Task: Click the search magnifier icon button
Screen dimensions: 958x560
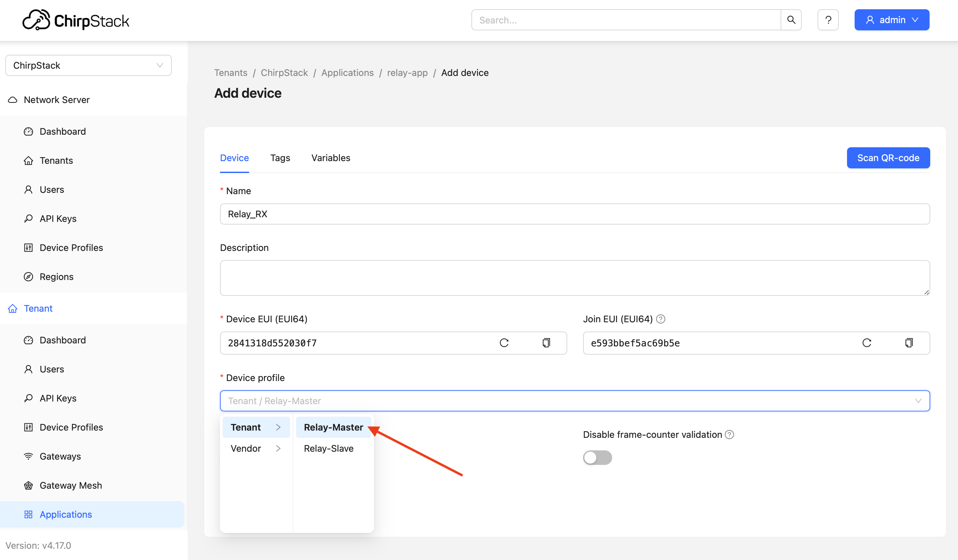Action: tap(791, 20)
